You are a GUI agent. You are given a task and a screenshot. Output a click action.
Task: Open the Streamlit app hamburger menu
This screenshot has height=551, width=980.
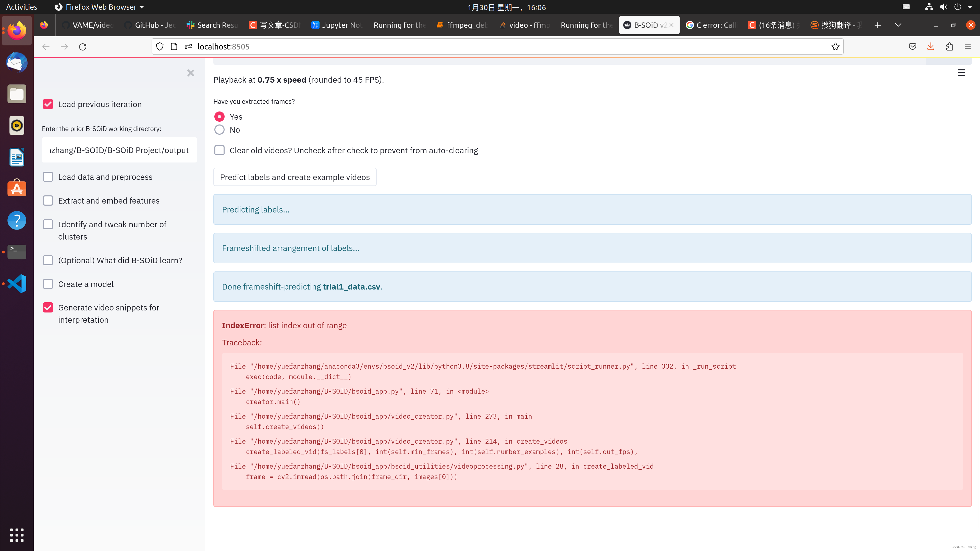tap(961, 73)
